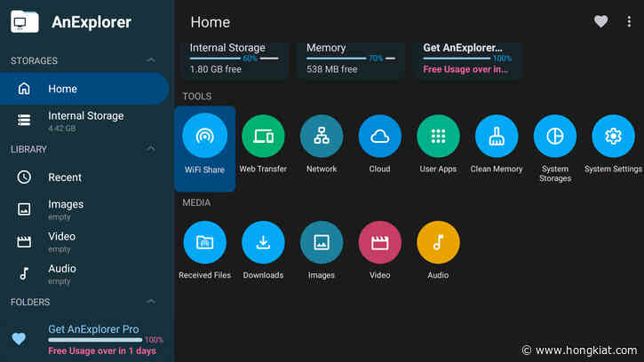Collapse the Library section chevron
This screenshot has width=644, height=362.
[151, 148]
